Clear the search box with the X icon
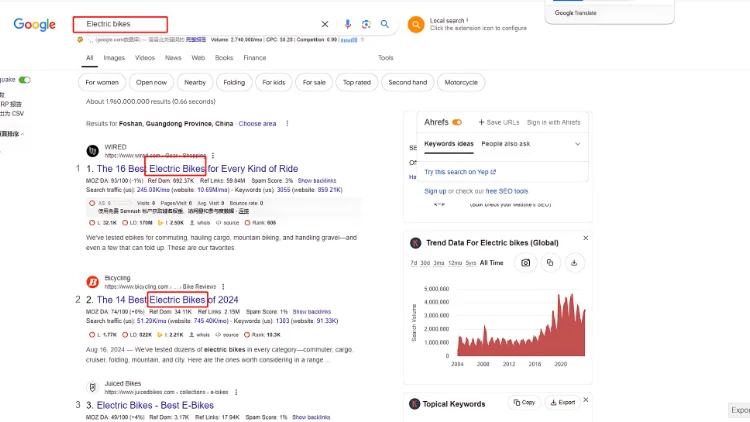Screen dimensions: 750x422 coord(325,24)
